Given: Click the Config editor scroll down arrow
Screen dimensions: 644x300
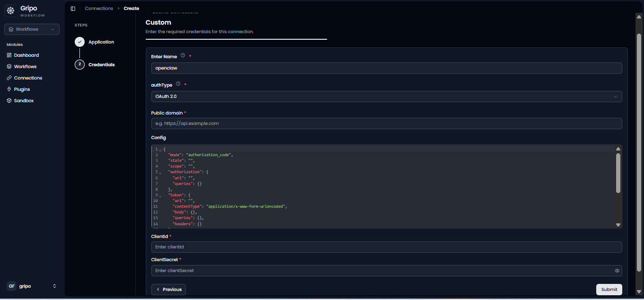Looking at the screenshot, I should pyautogui.click(x=618, y=225).
